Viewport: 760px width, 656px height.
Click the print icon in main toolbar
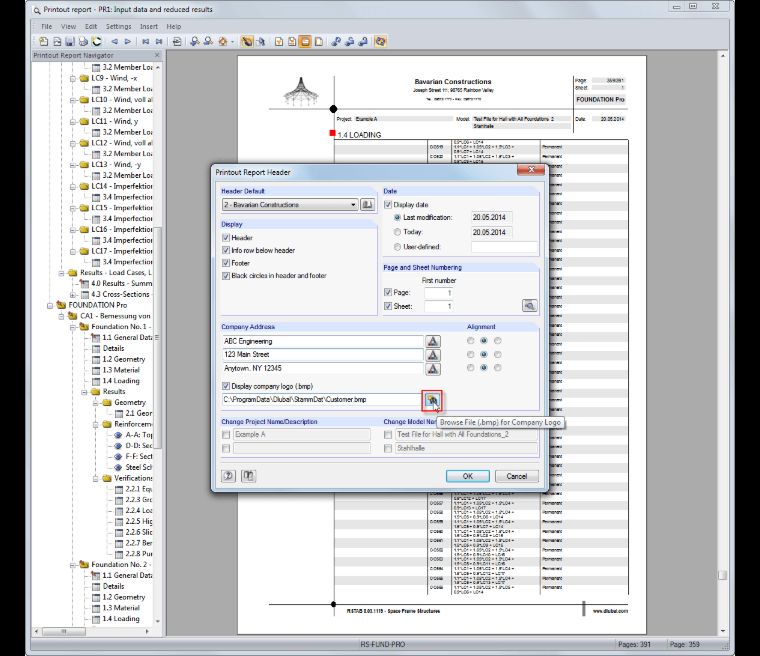tap(83, 42)
